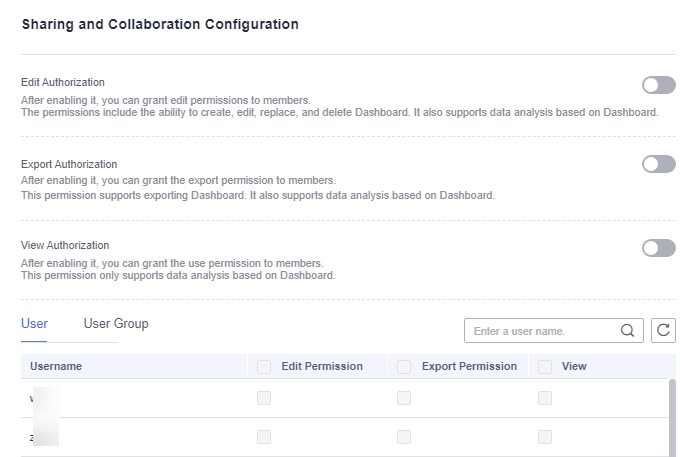
Task: Check second user's View checkbox
Action: click(545, 437)
